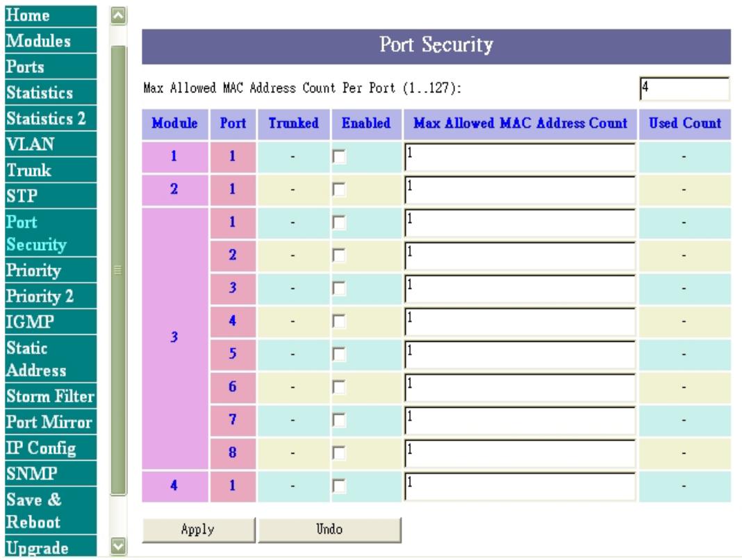Enable security for module 3 port 2

339,256
